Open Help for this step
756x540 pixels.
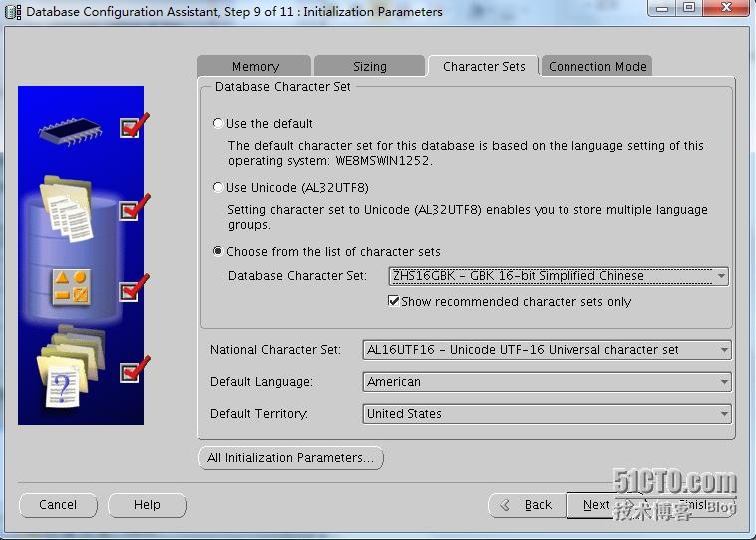click(147, 505)
